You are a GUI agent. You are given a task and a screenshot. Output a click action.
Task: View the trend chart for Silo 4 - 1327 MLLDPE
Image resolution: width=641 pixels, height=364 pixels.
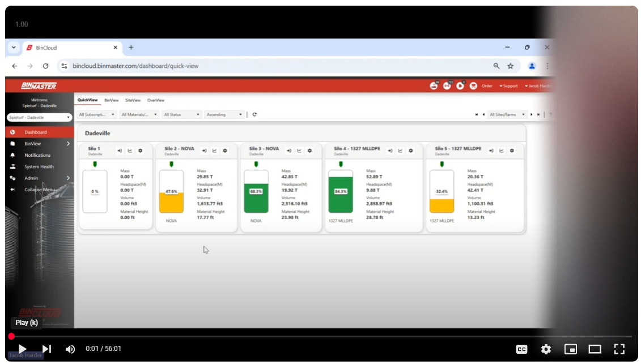click(x=400, y=151)
